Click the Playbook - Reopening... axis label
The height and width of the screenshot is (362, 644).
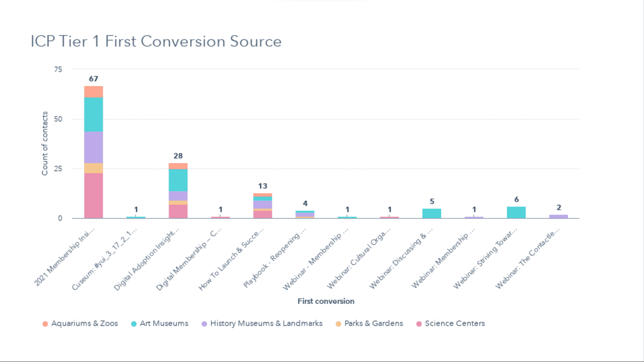(x=275, y=257)
